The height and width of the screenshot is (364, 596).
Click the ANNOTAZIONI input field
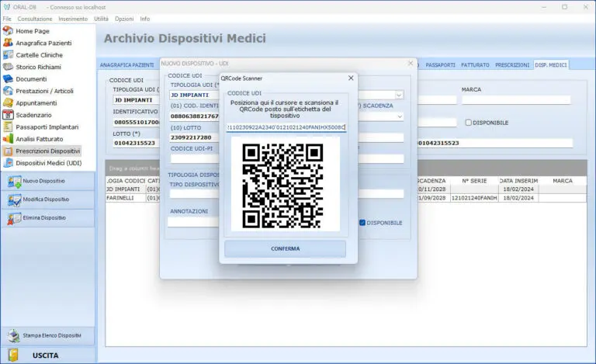coord(193,222)
